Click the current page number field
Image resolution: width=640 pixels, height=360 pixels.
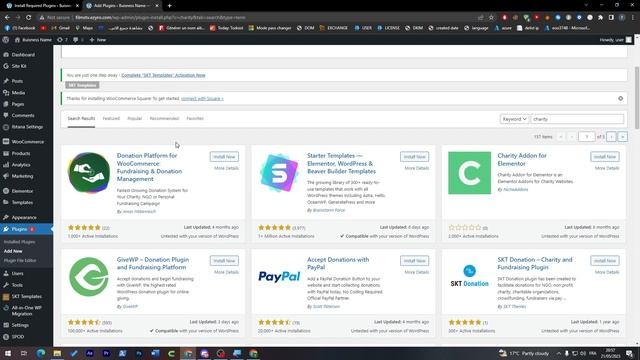coord(587,137)
